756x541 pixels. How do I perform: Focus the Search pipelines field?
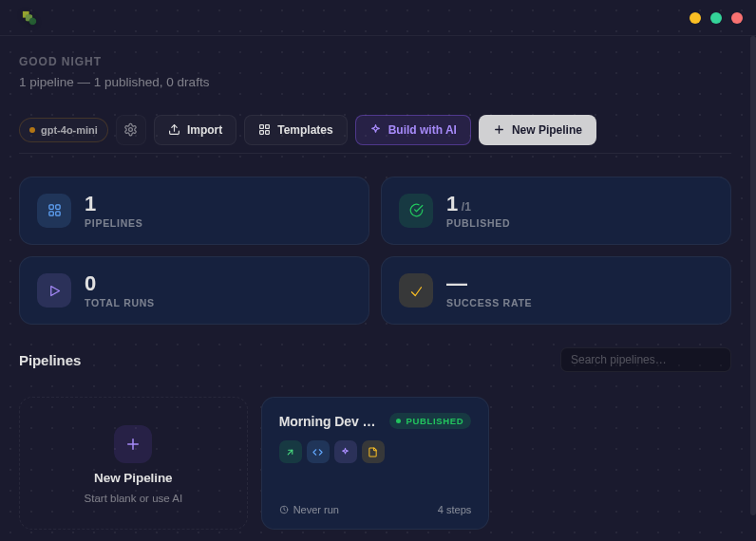pyautogui.click(x=646, y=360)
